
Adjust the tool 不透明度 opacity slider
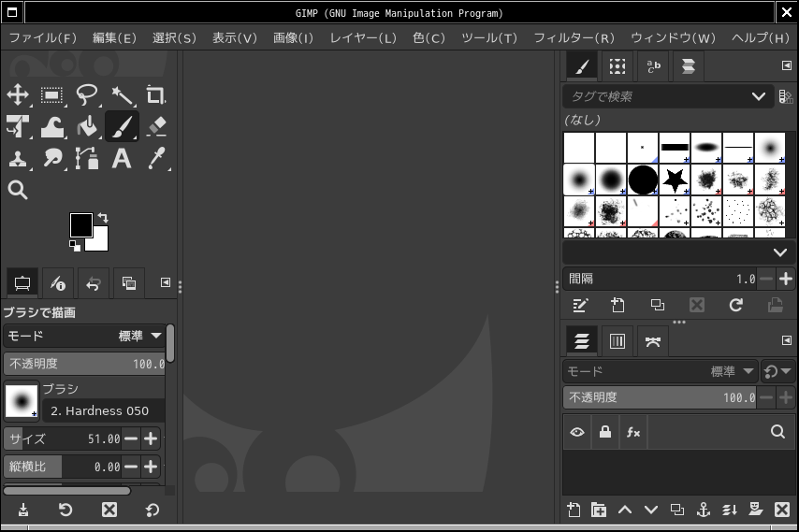coord(84,364)
